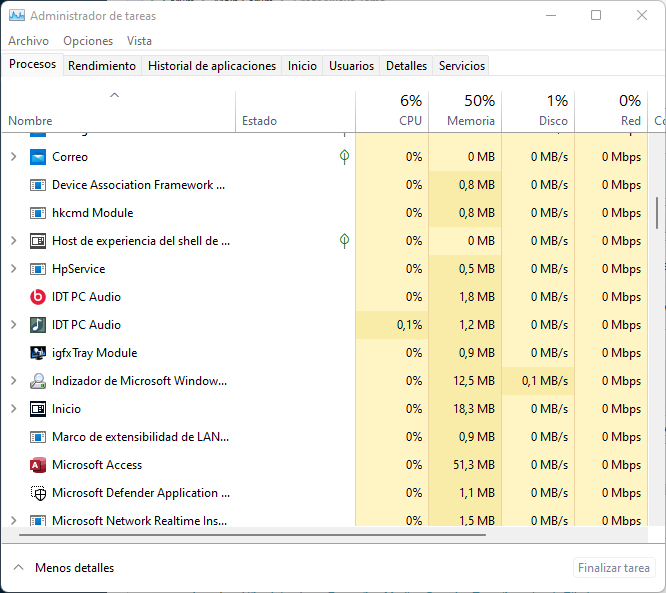Switch to the Rendimiento tab
The width and height of the screenshot is (666, 593).
click(102, 66)
